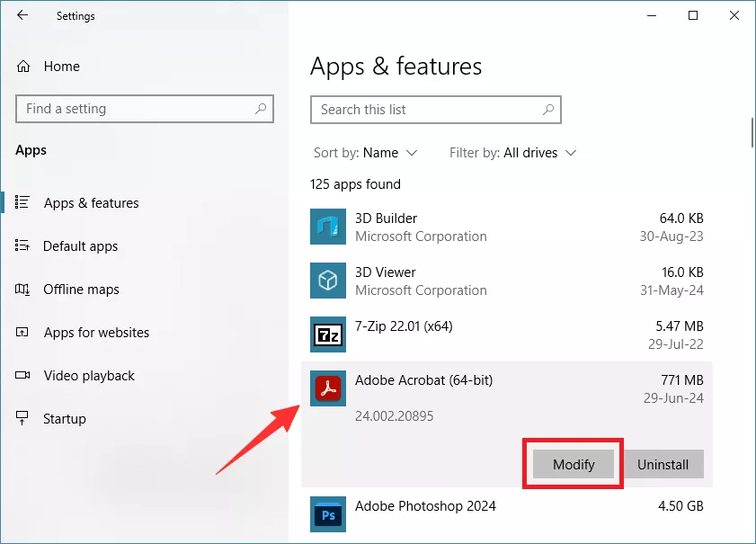
Task: Click the back arrow in Settings
Action: (22, 15)
